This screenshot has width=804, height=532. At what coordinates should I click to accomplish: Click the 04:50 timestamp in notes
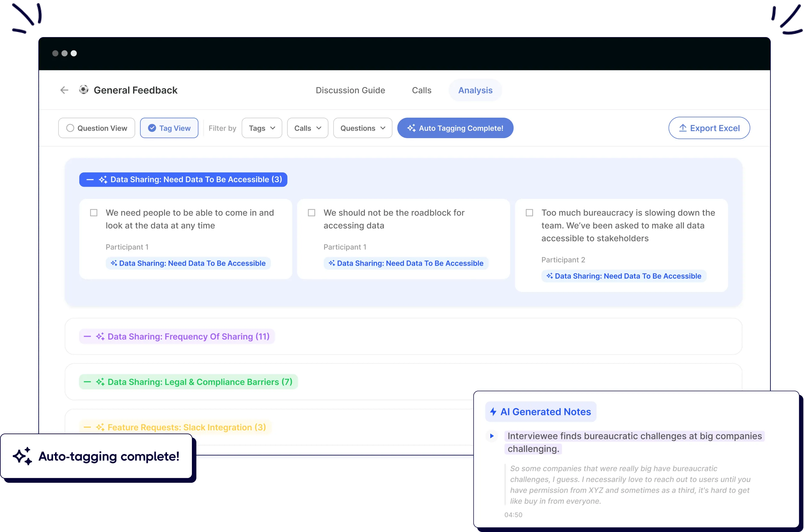(513, 515)
